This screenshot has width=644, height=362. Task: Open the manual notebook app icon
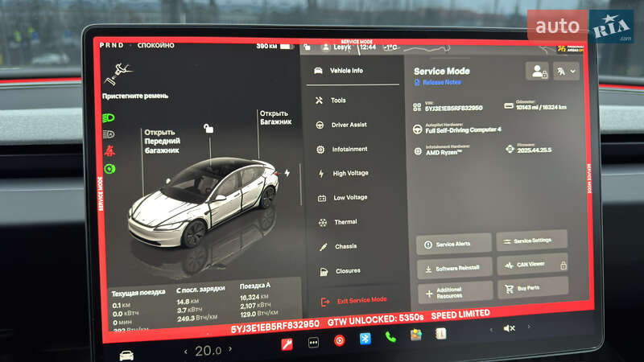tap(440, 334)
